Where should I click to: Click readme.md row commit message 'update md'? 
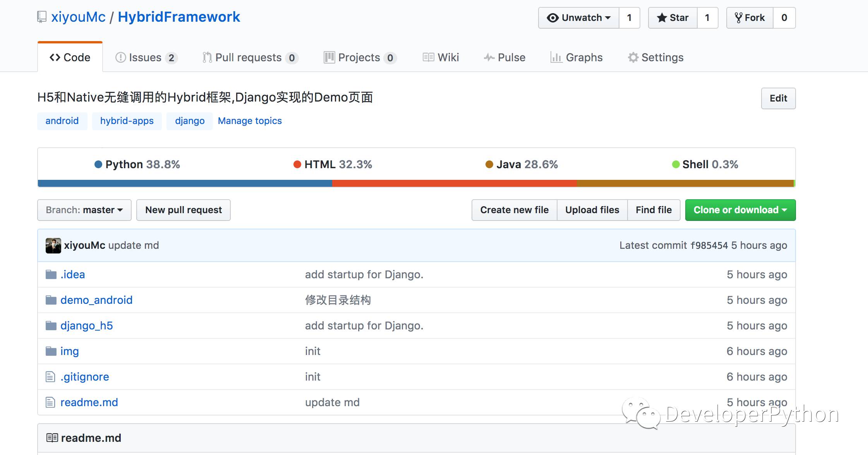(333, 403)
